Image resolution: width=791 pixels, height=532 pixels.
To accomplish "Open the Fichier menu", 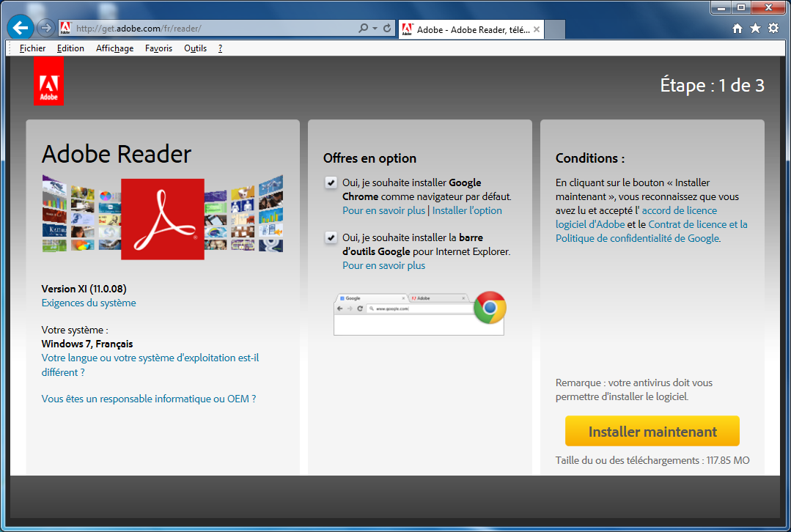I will click(32, 48).
